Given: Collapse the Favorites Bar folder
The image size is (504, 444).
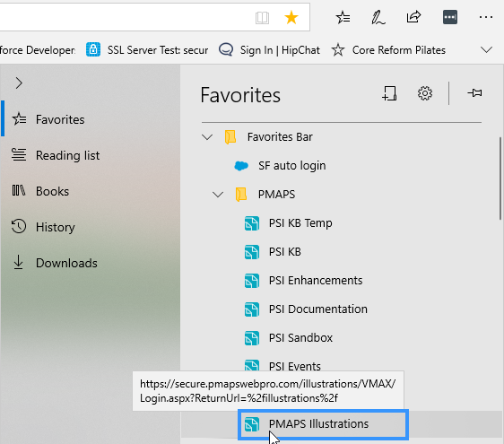Looking at the screenshot, I should (207, 137).
